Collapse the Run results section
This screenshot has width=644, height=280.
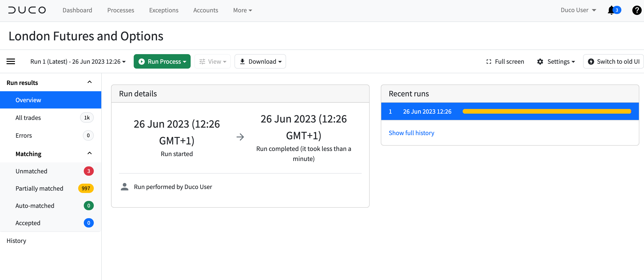click(90, 82)
